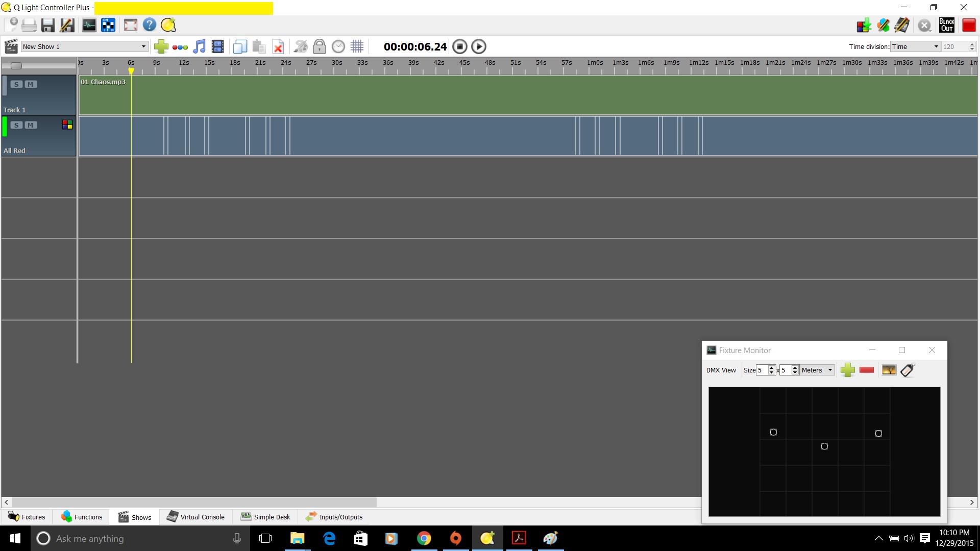Screen dimensions: 980x551
Task: Switch to the Shows tab
Action: [x=135, y=517]
